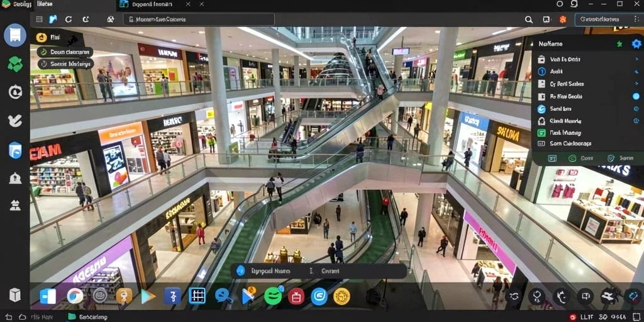Open the green smiley circle icon in dock
Viewport: 644px width, 322px height.
click(x=273, y=296)
